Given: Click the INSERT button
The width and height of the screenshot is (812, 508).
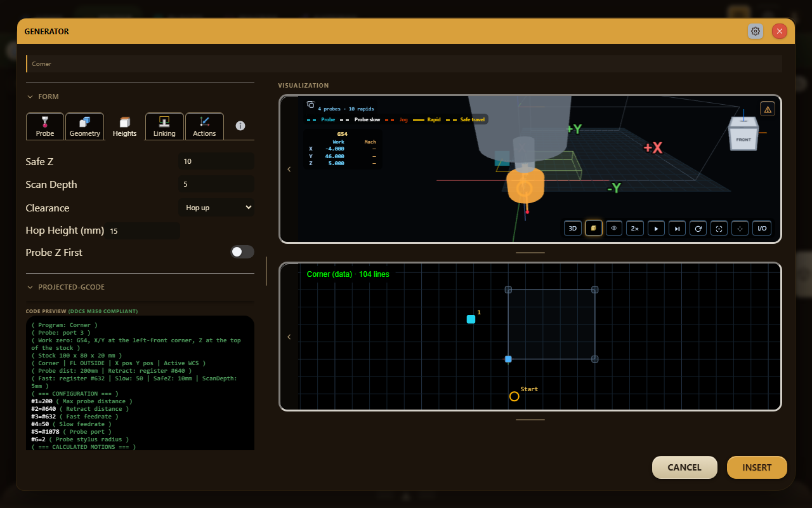Looking at the screenshot, I should (757, 467).
